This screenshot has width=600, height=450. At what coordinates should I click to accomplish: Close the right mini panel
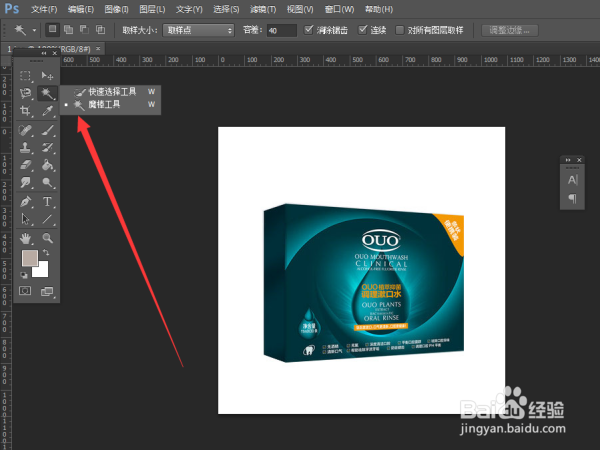click(579, 160)
